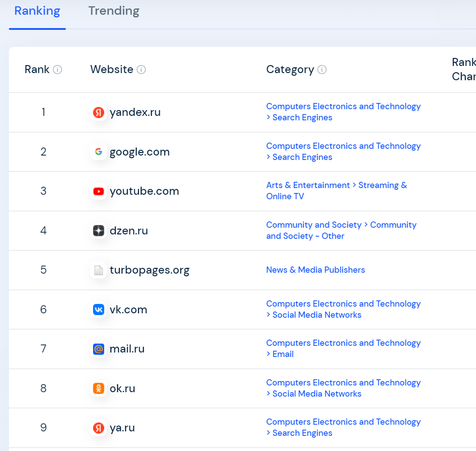
Task: Click the vk.com favicon
Action: pos(99,309)
